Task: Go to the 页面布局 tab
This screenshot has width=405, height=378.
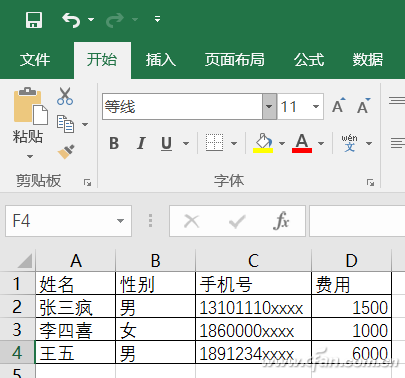Action: coord(234,60)
